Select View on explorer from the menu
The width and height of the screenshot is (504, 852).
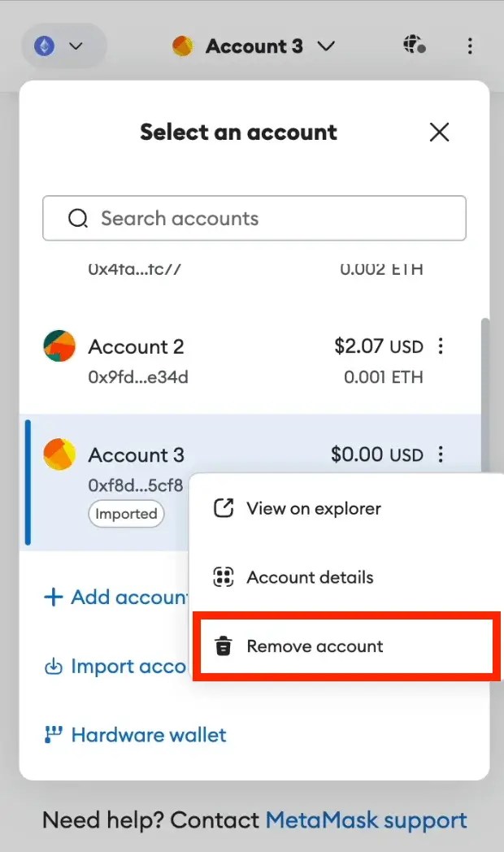coord(313,508)
